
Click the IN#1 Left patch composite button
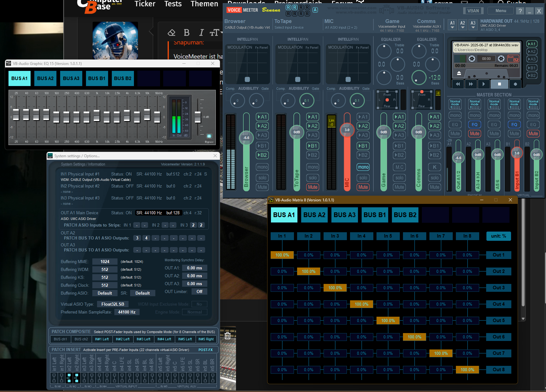tap(102, 339)
